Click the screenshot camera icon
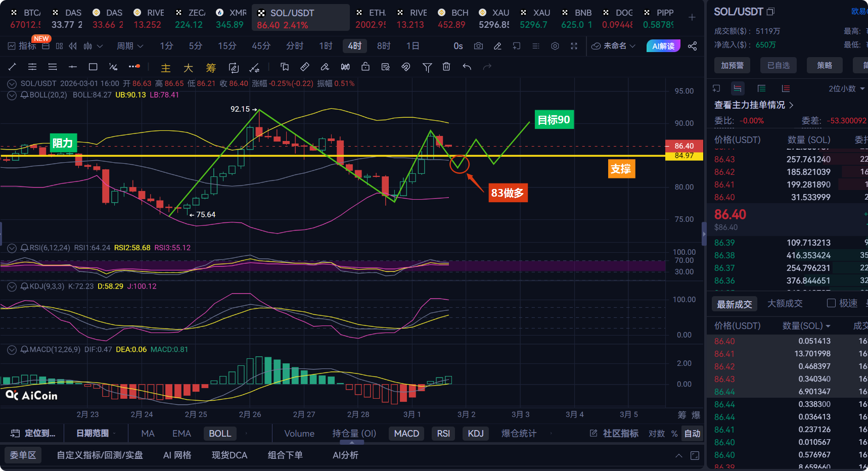 pyautogui.click(x=478, y=46)
